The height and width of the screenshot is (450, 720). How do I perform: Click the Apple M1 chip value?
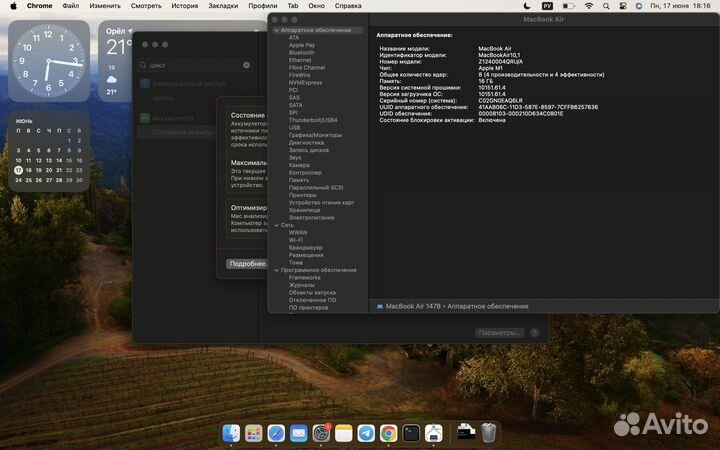click(x=490, y=68)
